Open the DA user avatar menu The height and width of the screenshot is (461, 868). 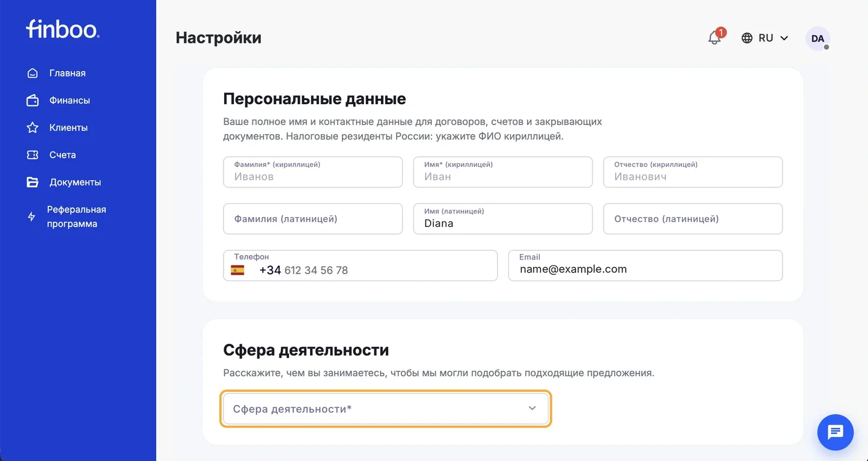pyautogui.click(x=818, y=39)
